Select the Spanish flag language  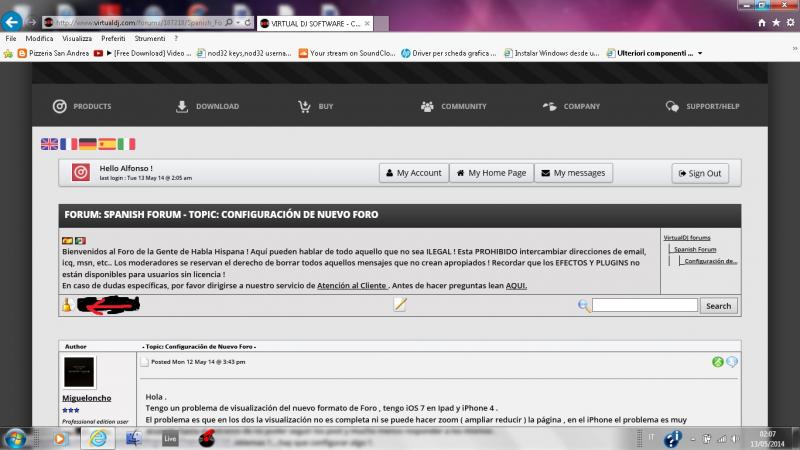(107, 144)
